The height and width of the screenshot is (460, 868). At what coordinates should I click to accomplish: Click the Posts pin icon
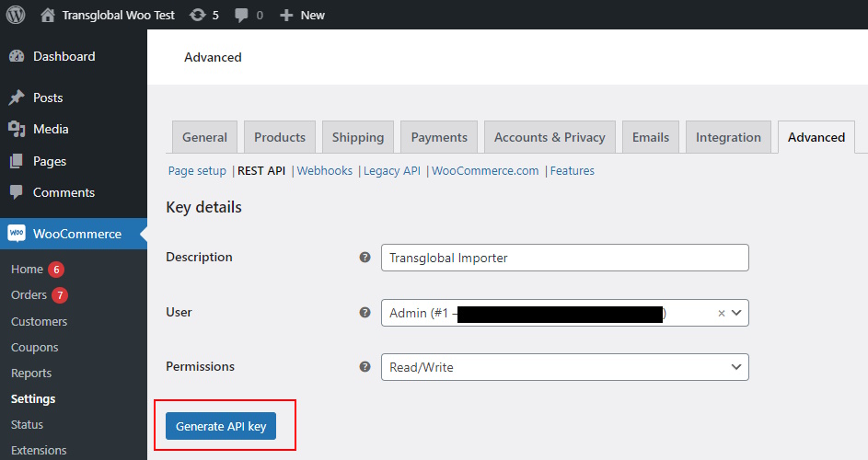pyautogui.click(x=17, y=98)
